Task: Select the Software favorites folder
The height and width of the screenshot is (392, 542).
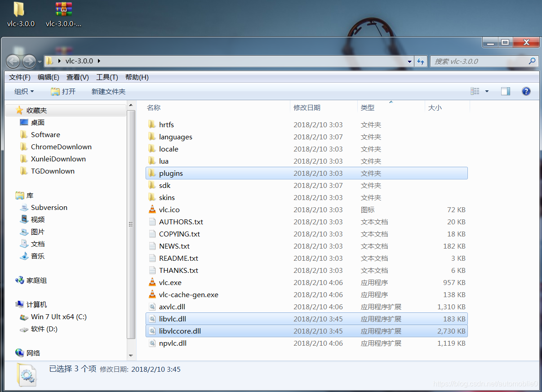Action: pyautogui.click(x=45, y=134)
